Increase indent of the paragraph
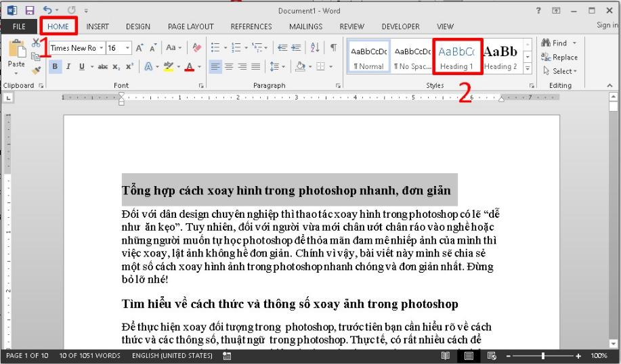This screenshot has width=621, height=364. point(297,48)
